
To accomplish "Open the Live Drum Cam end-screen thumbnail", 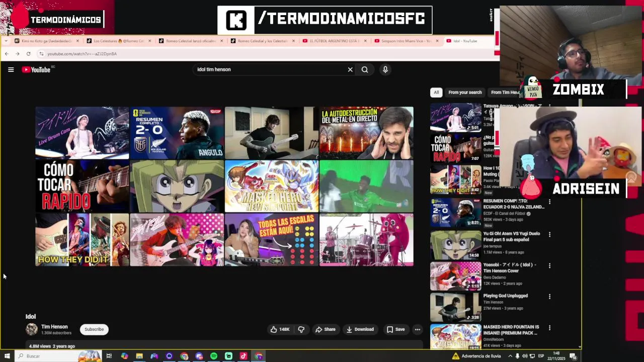I will (x=82, y=133).
